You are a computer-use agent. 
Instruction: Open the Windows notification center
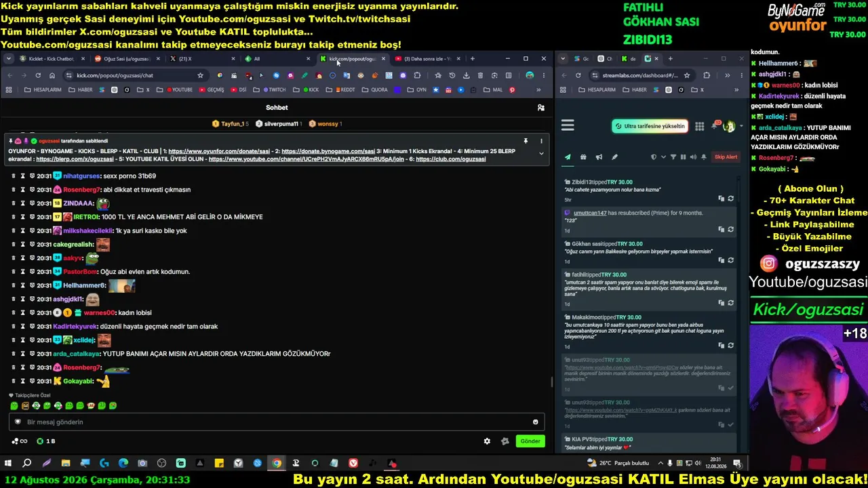(x=737, y=464)
